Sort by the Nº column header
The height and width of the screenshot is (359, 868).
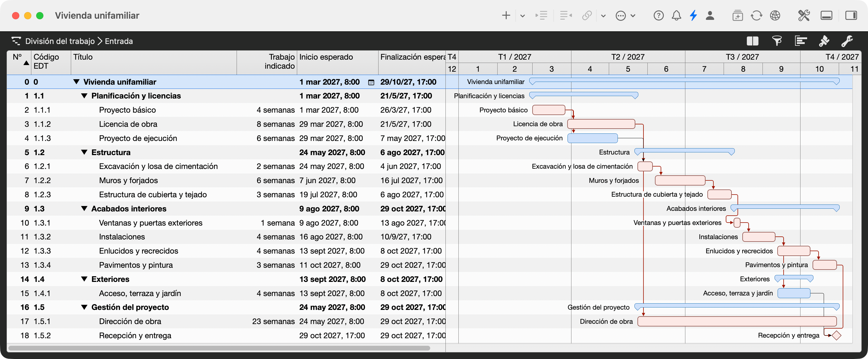pos(19,62)
